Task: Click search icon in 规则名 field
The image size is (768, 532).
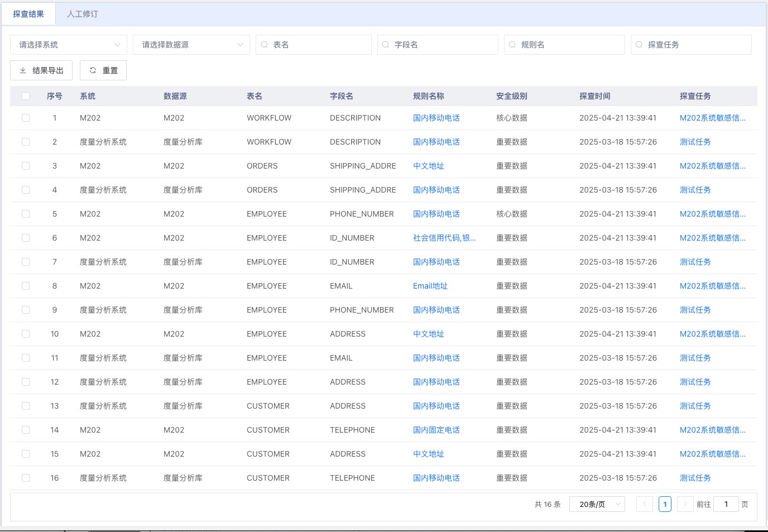Action: pyautogui.click(x=512, y=45)
